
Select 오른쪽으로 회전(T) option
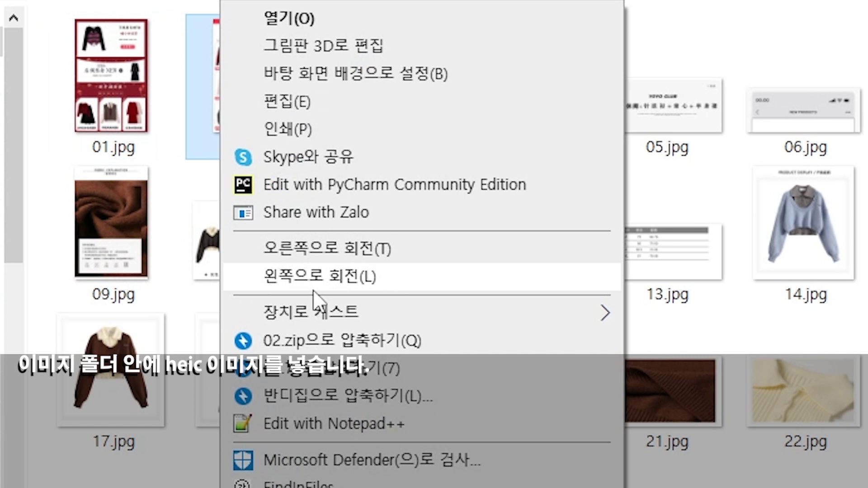pos(327,249)
